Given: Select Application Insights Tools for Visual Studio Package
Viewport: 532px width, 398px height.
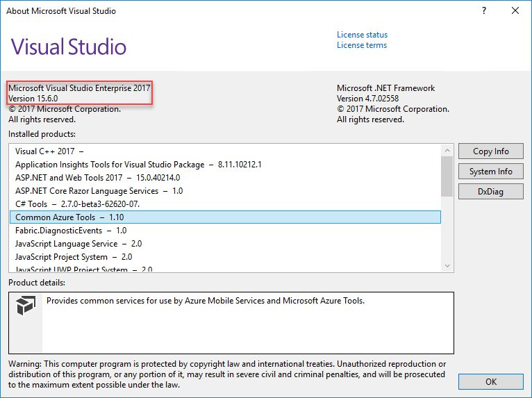Looking at the screenshot, I should coord(225,165).
